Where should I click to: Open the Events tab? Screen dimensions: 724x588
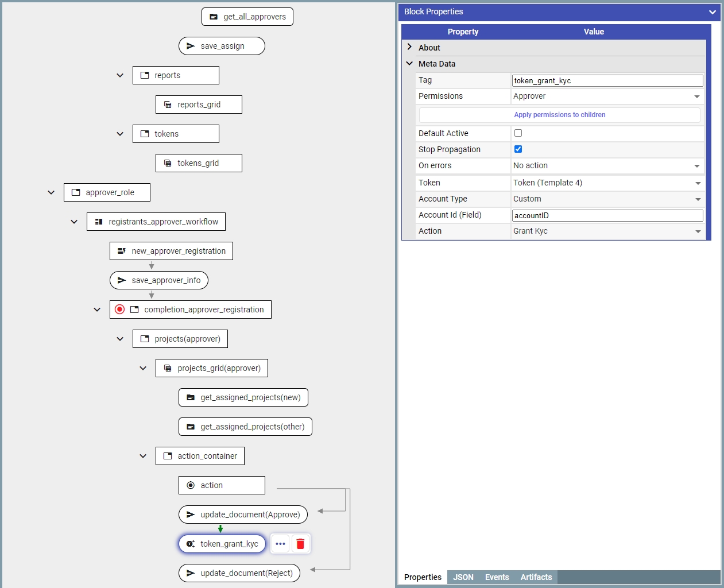point(497,577)
